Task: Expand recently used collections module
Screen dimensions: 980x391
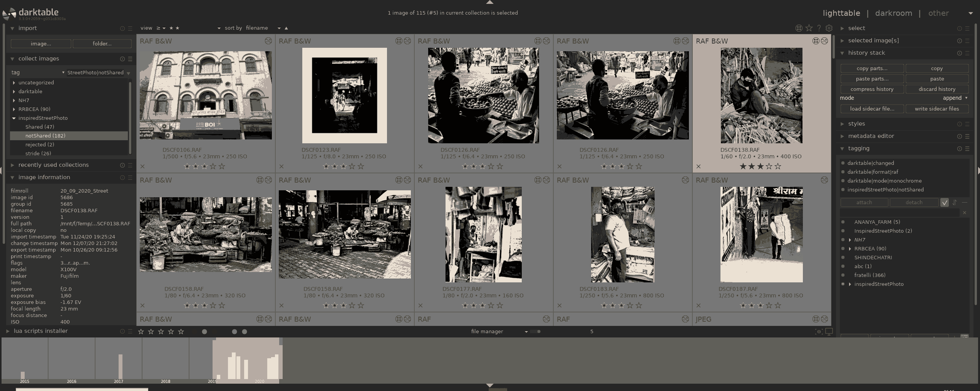Action: (x=12, y=165)
